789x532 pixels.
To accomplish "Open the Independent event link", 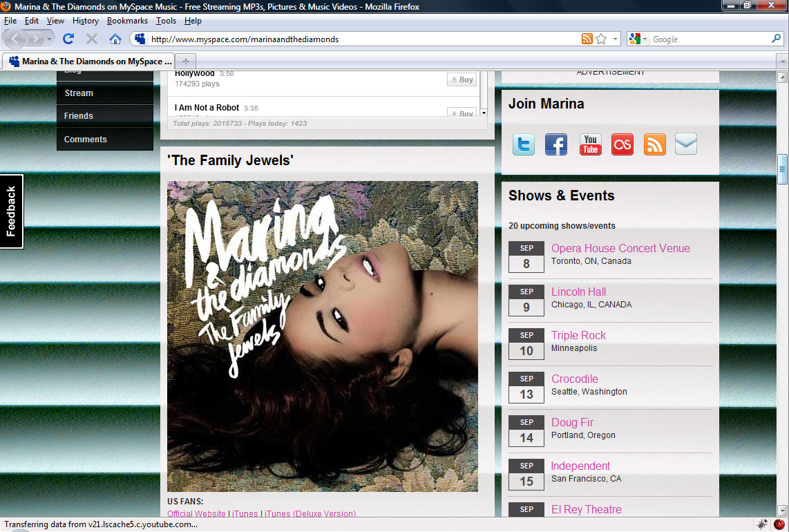I will point(580,466).
